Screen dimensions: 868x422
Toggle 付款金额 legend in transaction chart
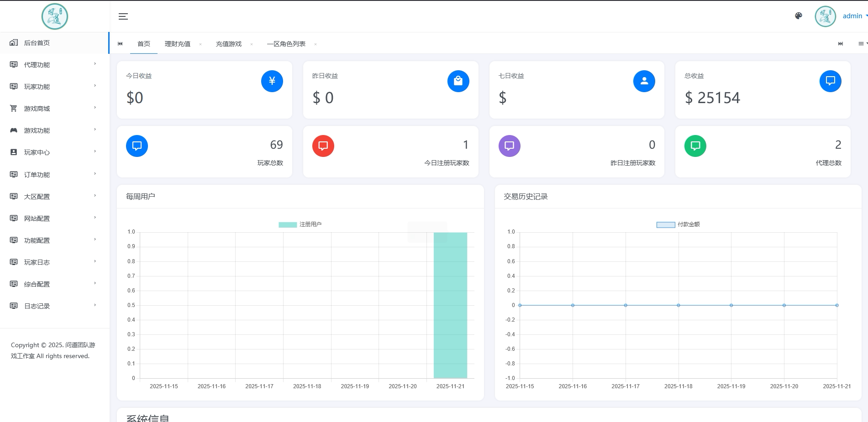pyautogui.click(x=678, y=224)
